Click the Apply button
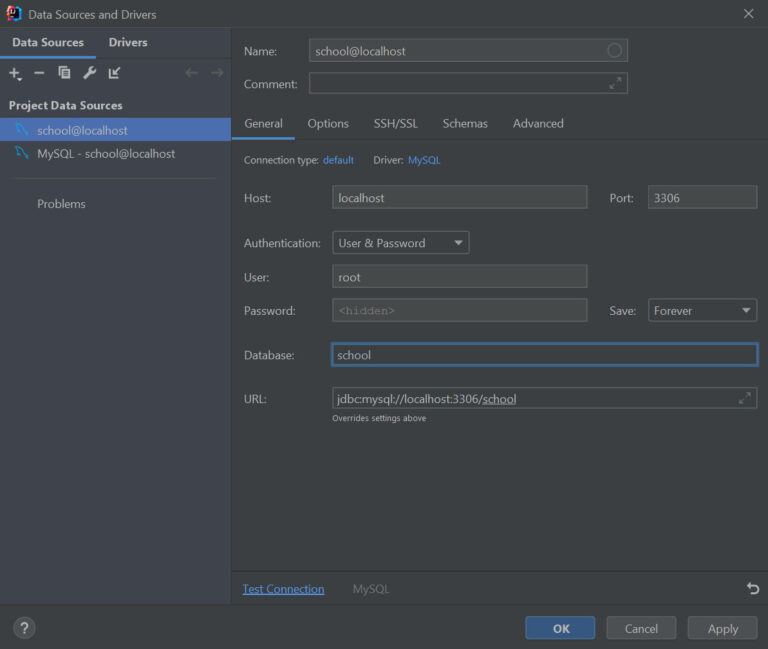 [x=722, y=628]
